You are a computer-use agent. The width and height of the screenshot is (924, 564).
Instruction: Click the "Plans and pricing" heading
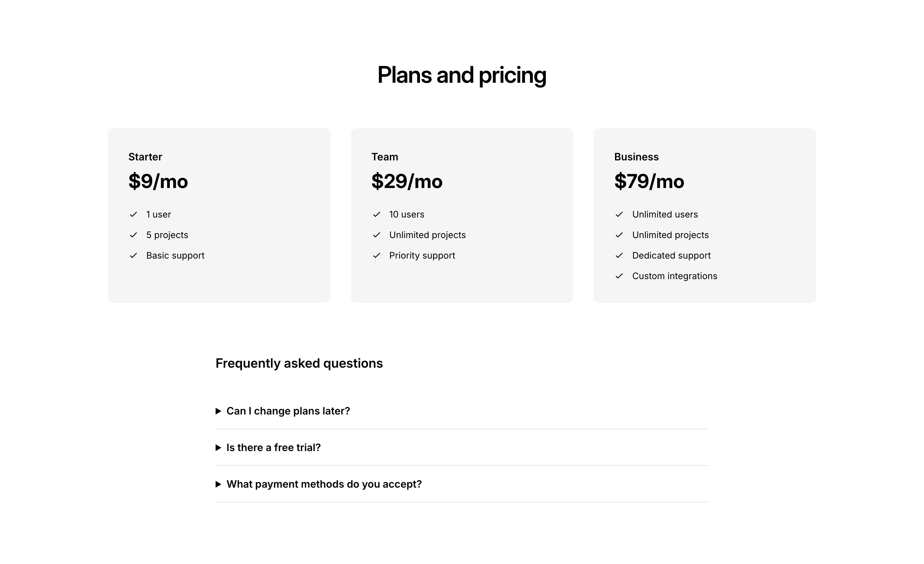pos(462,75)
